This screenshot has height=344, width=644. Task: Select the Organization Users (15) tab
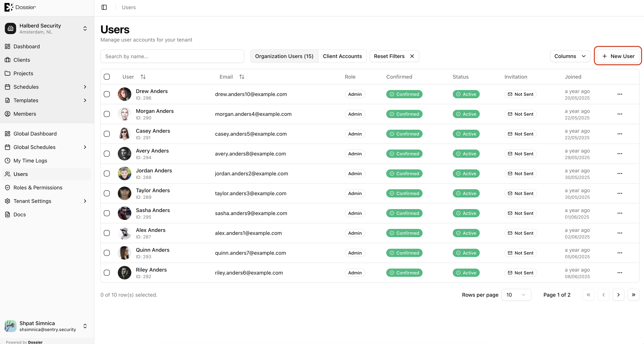(284, 56)
